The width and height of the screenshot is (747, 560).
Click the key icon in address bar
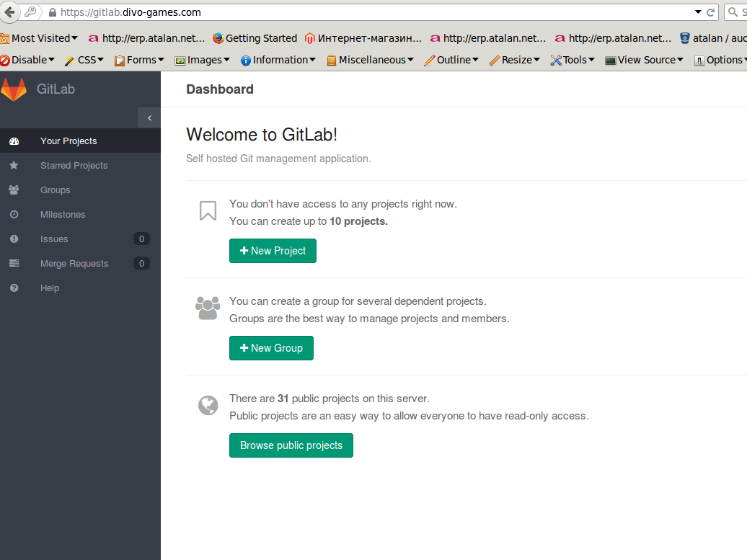pyautogui.click(x=30, y=12)
